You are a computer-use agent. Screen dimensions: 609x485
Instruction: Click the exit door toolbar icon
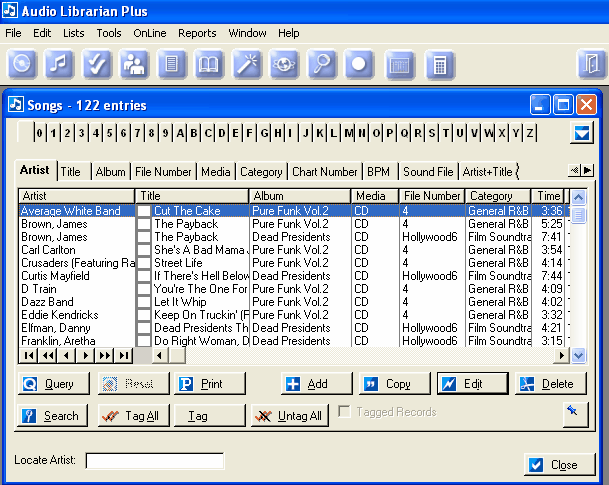(591, 64)
